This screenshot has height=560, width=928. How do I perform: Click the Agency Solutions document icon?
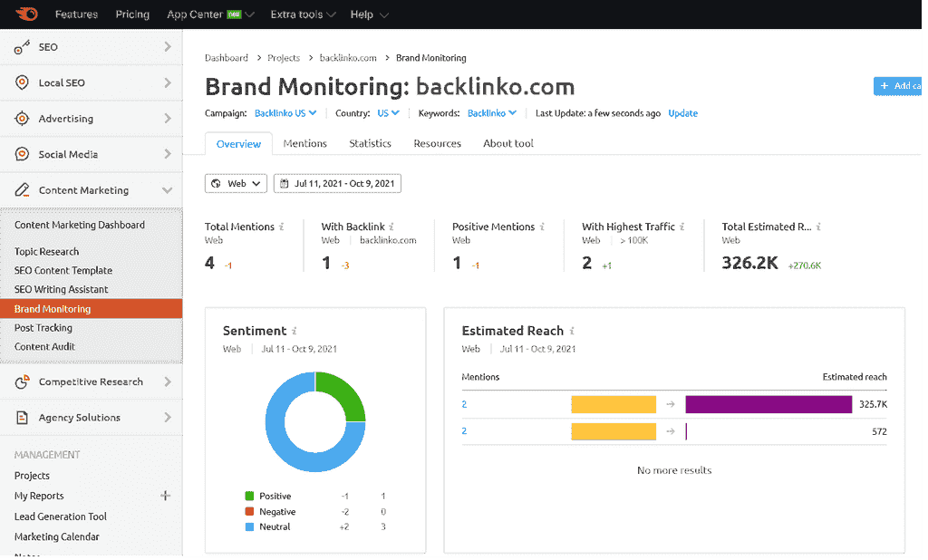point(22,418)
